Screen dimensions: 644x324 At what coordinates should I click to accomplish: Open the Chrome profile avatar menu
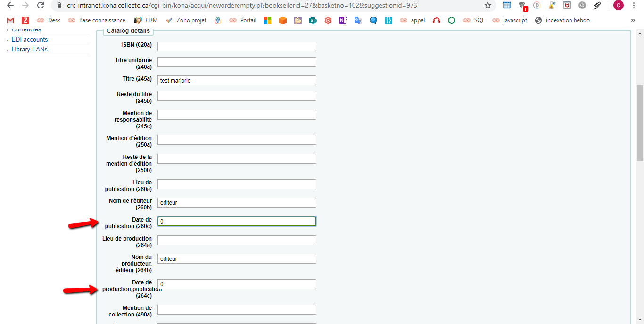[618, 6]
